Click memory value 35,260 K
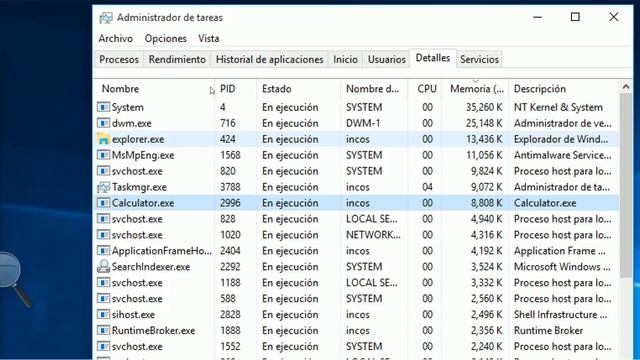 pyautogui.click(x=484, y=107)
